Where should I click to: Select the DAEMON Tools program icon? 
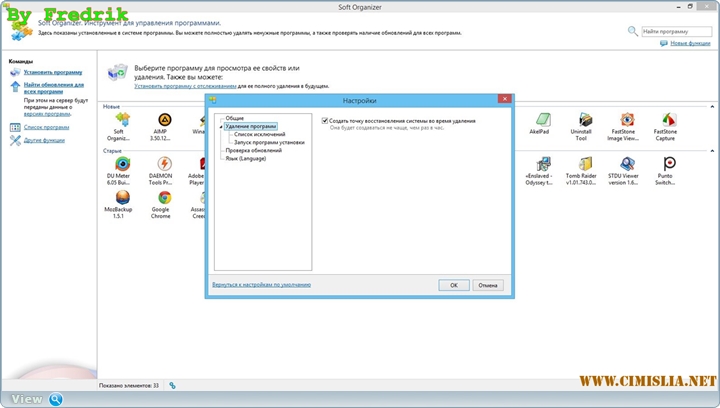click(162, 164)
